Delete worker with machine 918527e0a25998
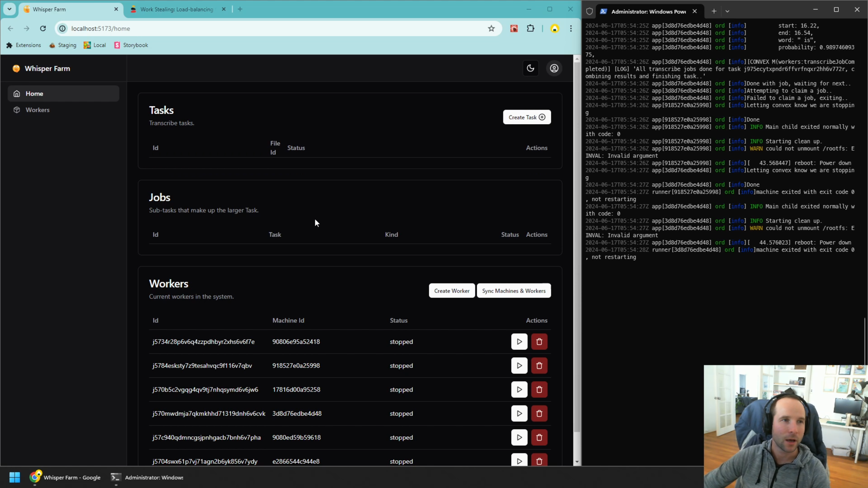Viewport: 868px width, 488px height. (539, 366)
